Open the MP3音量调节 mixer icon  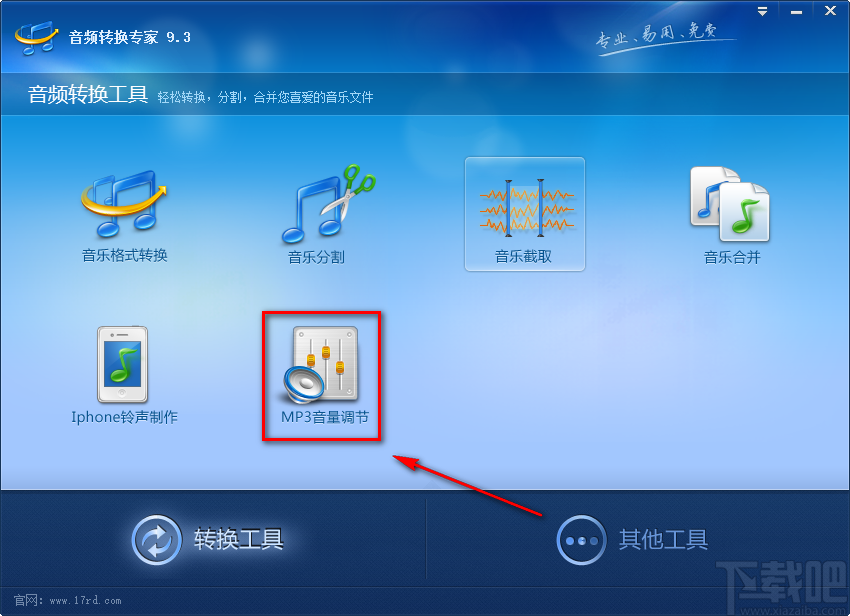320,364
